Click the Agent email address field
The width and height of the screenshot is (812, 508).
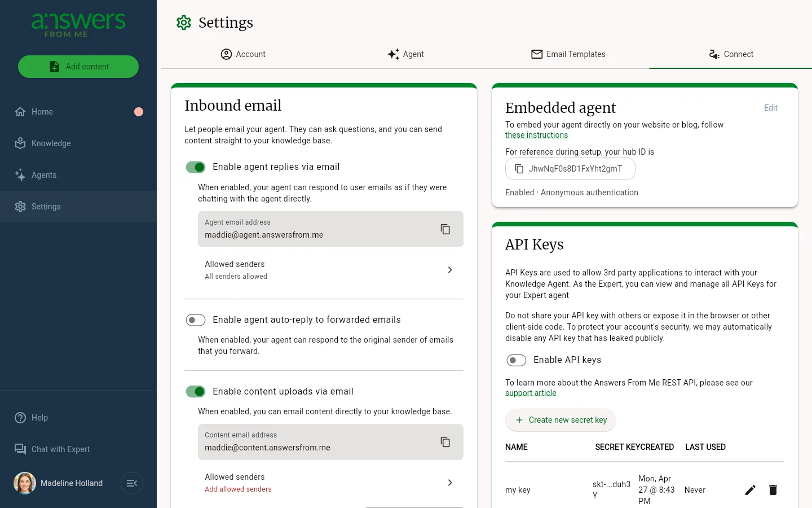(330, 229)
